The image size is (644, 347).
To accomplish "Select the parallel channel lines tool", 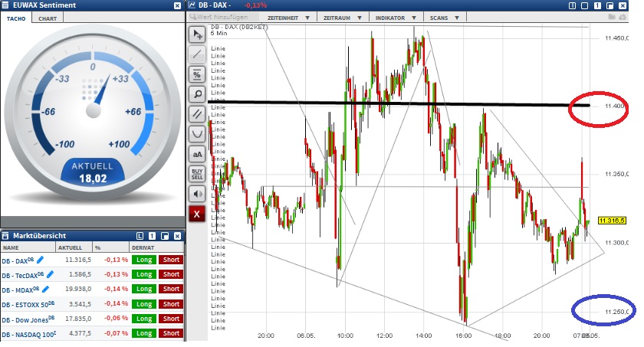I will [197, 114].
